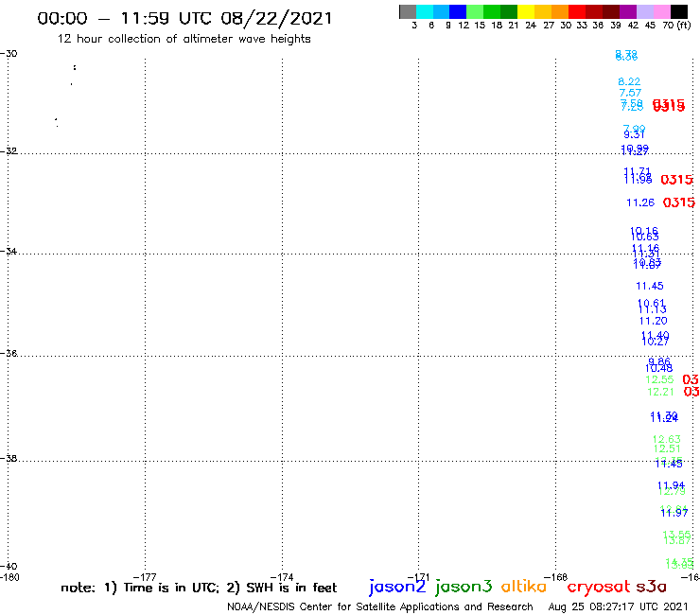The width and height of the screenshot is (700, 615).
Task: Click the altika satellite label
Action: (523, 587)
